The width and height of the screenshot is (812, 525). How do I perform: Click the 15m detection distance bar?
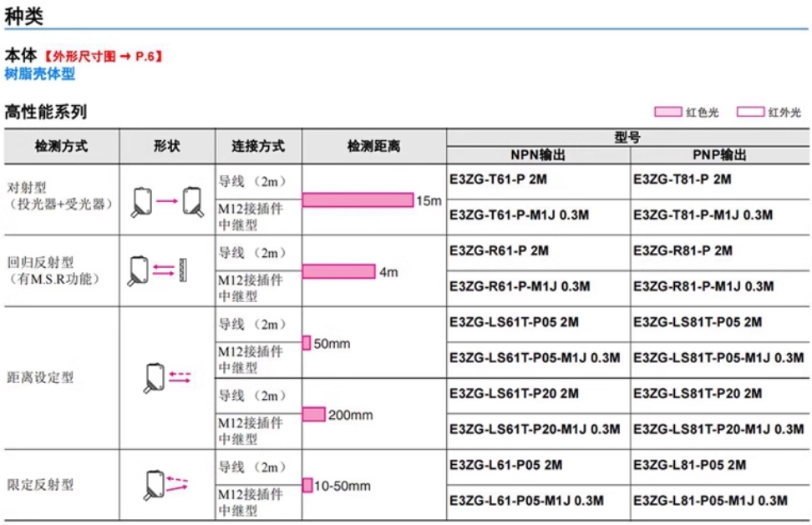(x=358, y=200)
